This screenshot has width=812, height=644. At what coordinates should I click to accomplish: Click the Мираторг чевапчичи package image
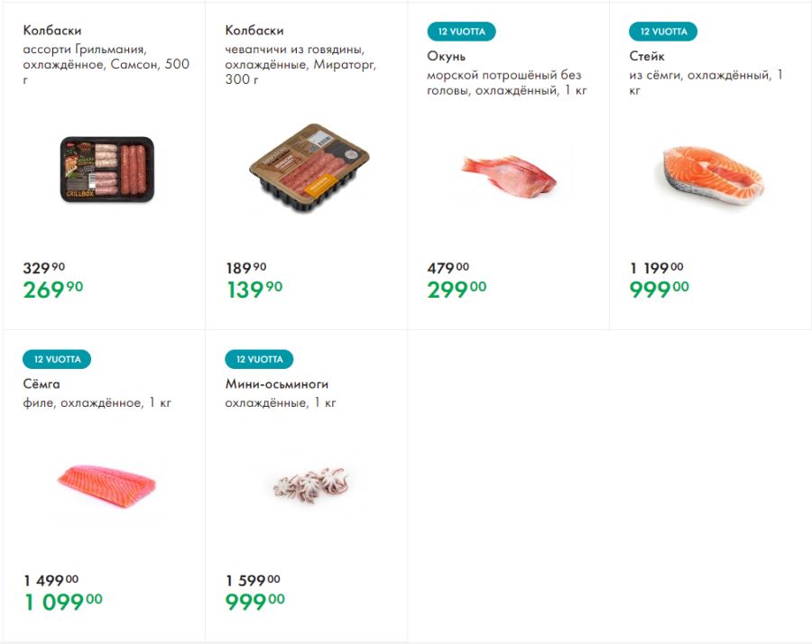point(309,168)
